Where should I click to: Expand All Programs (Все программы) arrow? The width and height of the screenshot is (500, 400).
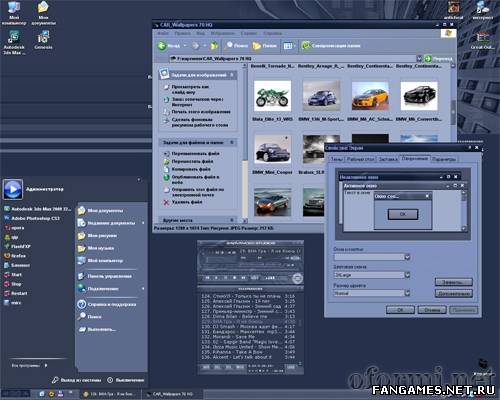click(46, 365)
